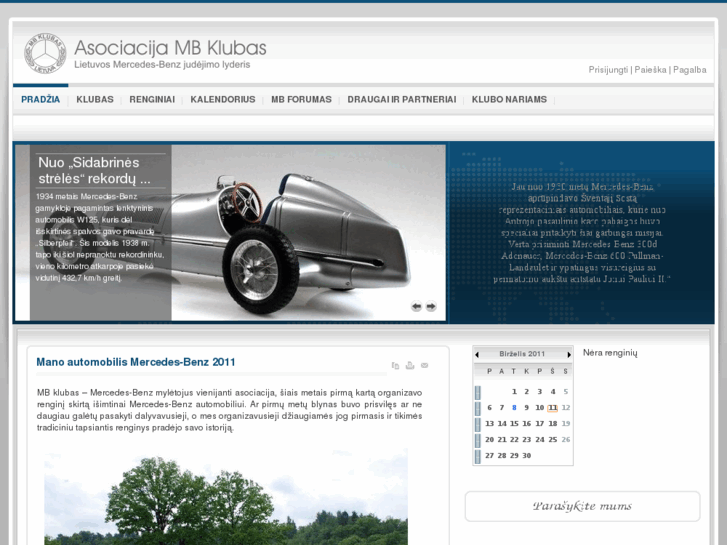Click the print article icon

coord(410,365)
